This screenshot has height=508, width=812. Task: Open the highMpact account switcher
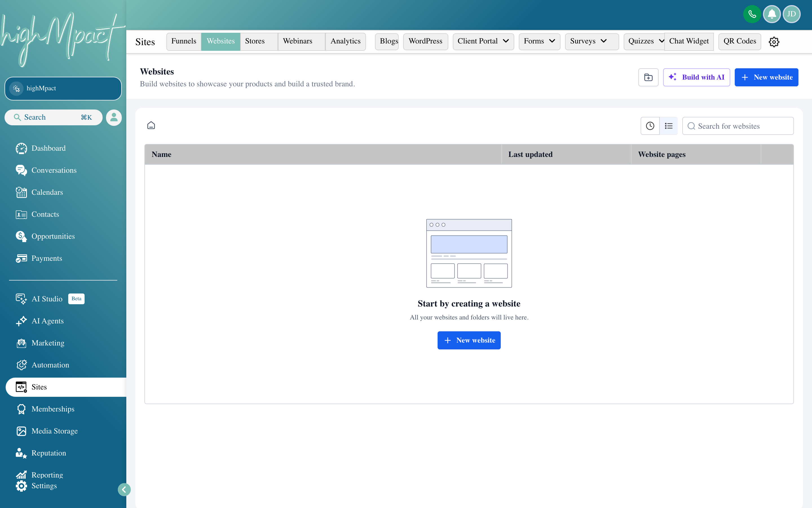click(x=63, y=88)
